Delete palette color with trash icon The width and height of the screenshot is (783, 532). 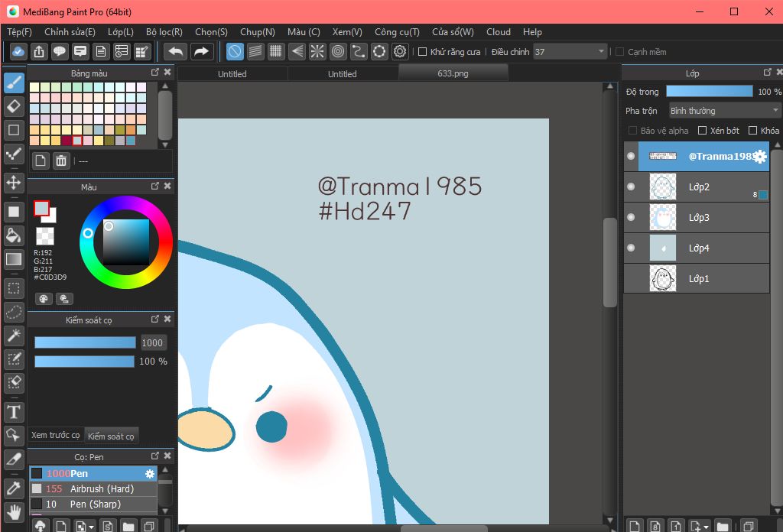coord(61,161)
